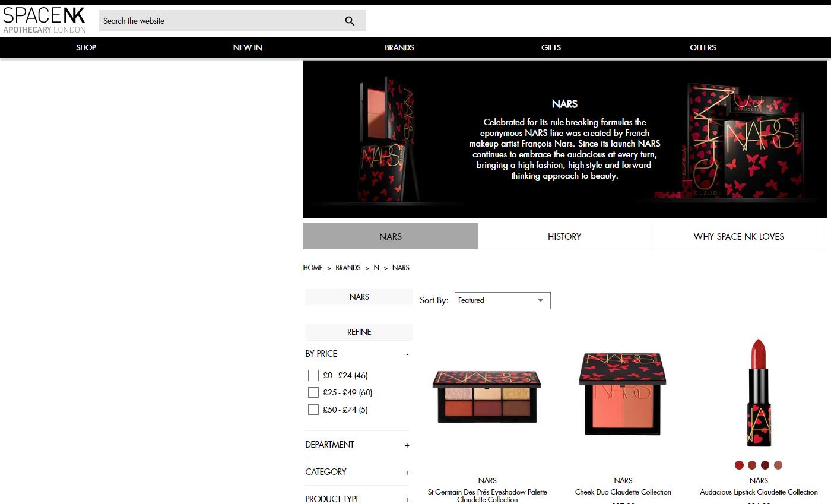Switch to the History tab
This screenshot has width=831, height=504.
click(564, 236)
